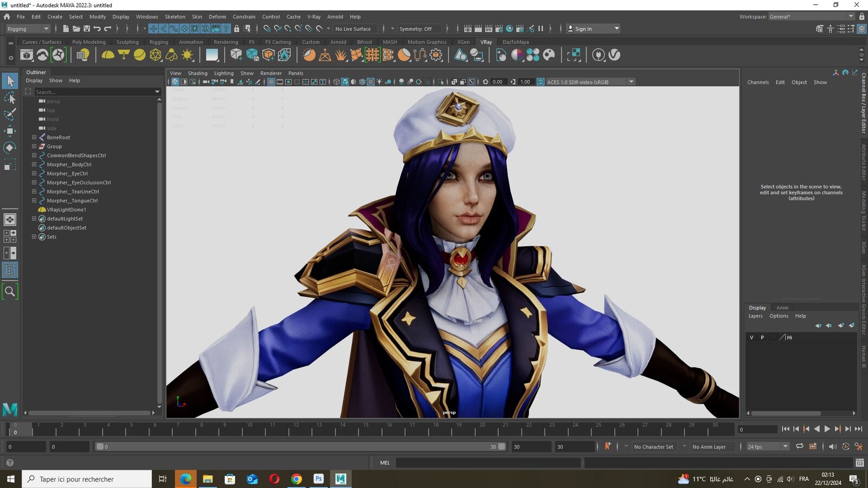This screenshot has height=488, width=868.
Task: Expand the BoneRoot node in Outliner
Action: coord(34,137)
